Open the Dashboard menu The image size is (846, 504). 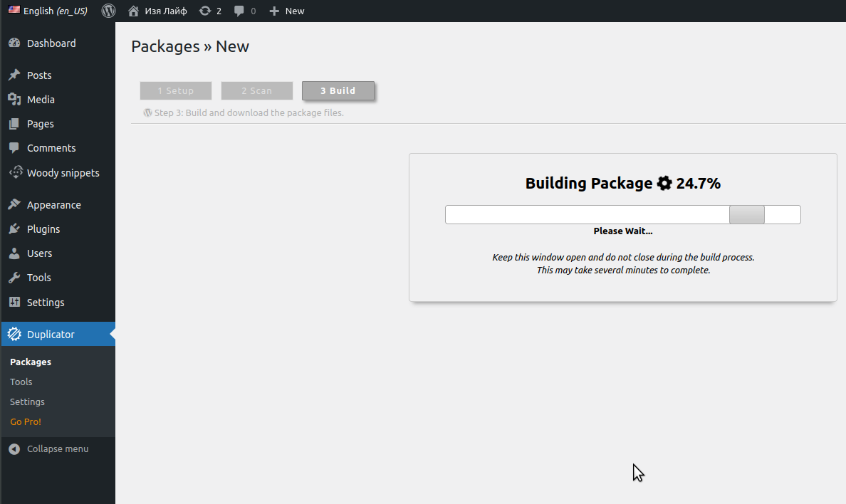pos(51,43)
